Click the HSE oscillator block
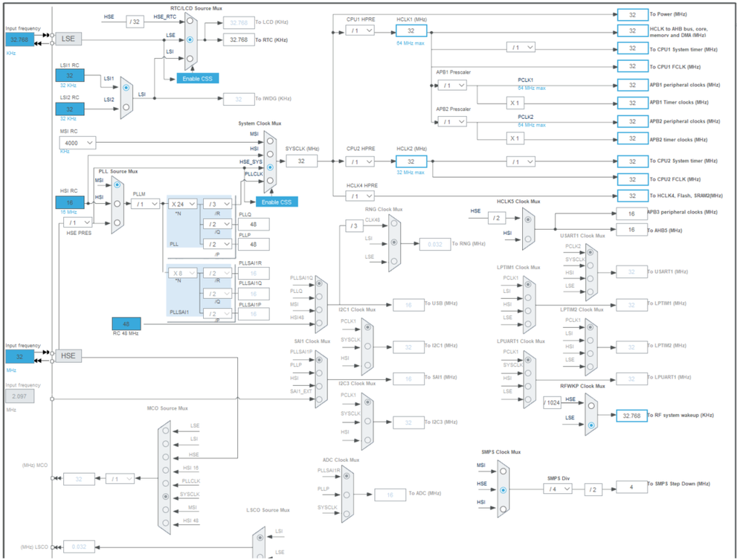This screenshot has height=560, width=743. pos(68,355)
